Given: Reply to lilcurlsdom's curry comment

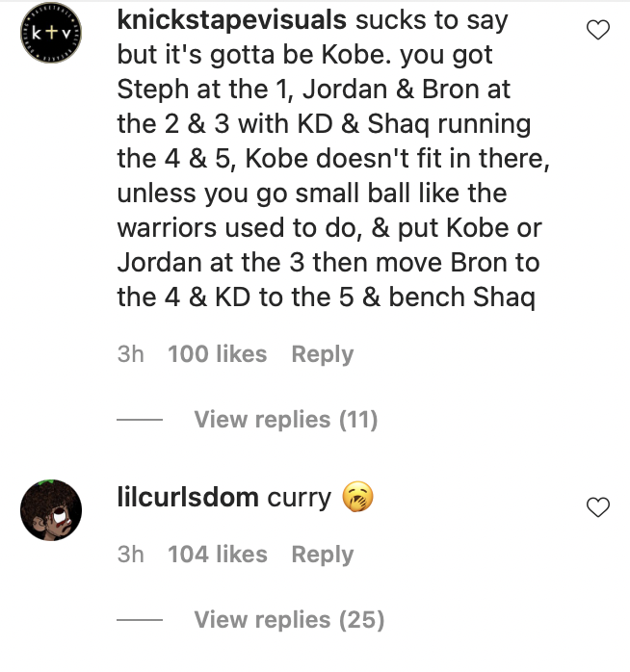Looking at the screenshot, I should 323,555.
